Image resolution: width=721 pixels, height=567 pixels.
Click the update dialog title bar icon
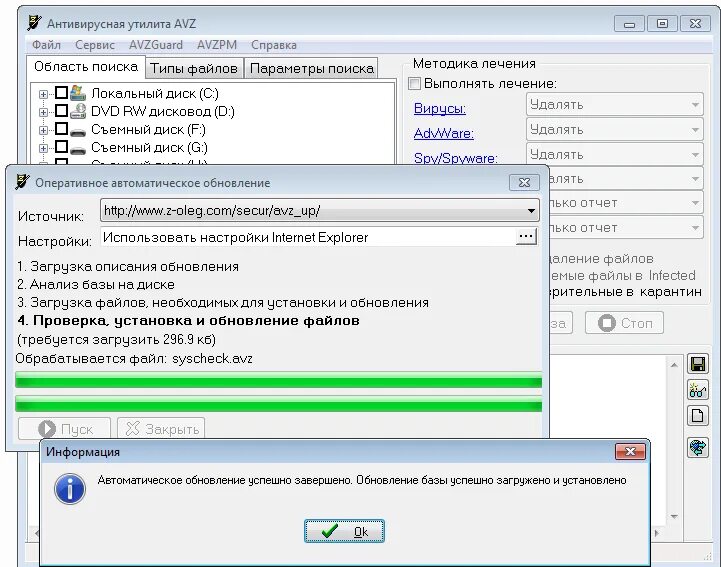[22, 182]
